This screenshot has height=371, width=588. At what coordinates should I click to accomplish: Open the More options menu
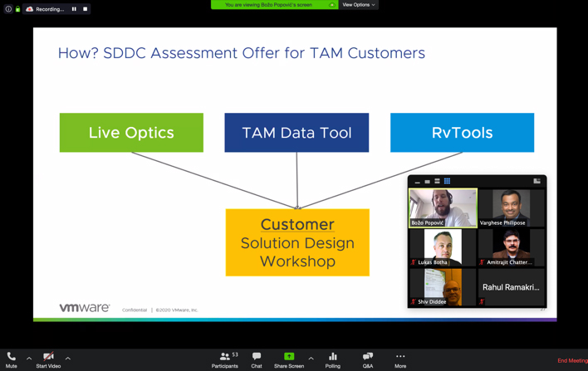tap(400, 359)
